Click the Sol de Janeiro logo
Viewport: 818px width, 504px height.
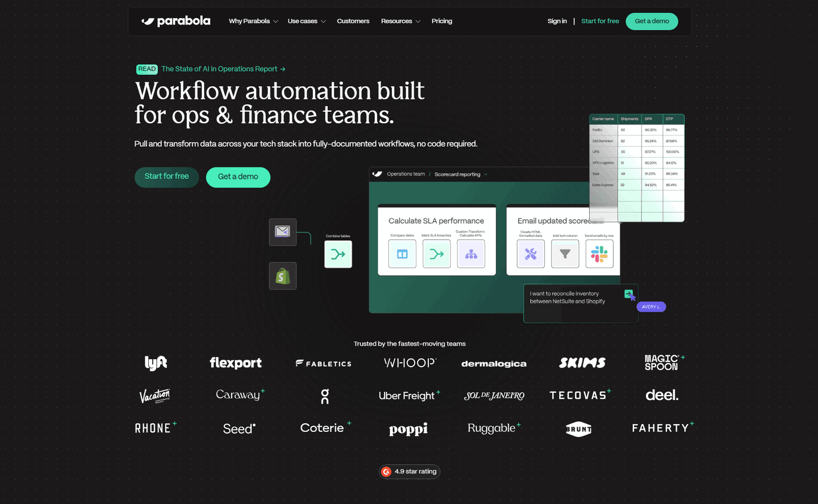(494, 396)
